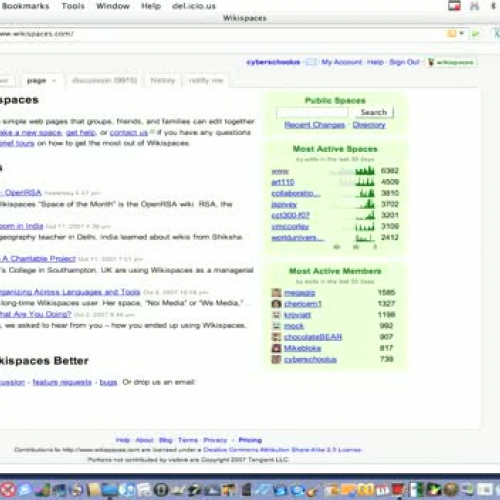
Task: Open the megapig member avatar
Action: point(276,293)
